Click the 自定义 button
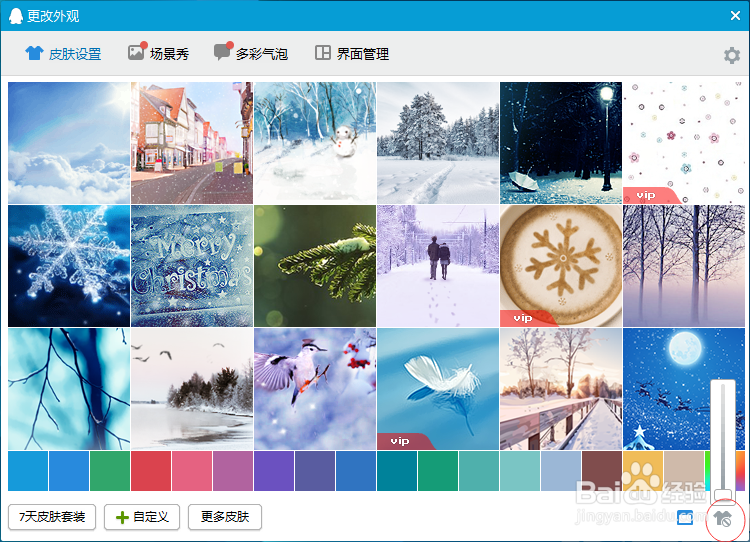 pos(142,517)
